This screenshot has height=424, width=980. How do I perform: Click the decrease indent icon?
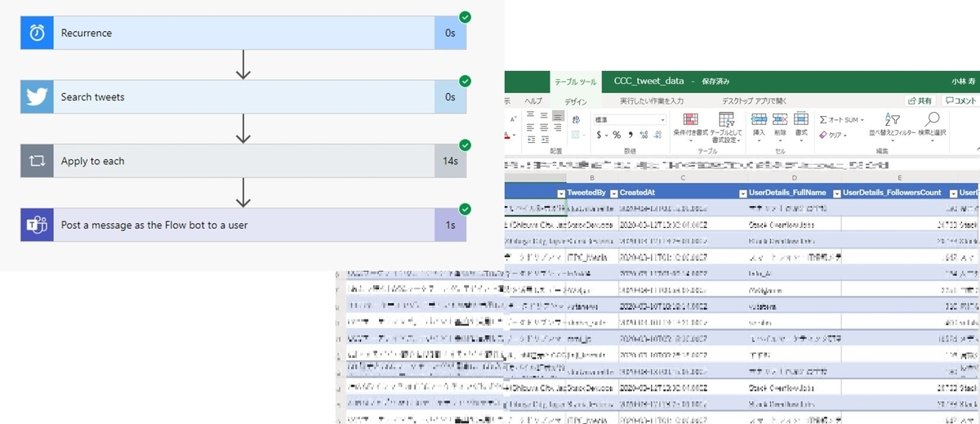tap(531, 140)
